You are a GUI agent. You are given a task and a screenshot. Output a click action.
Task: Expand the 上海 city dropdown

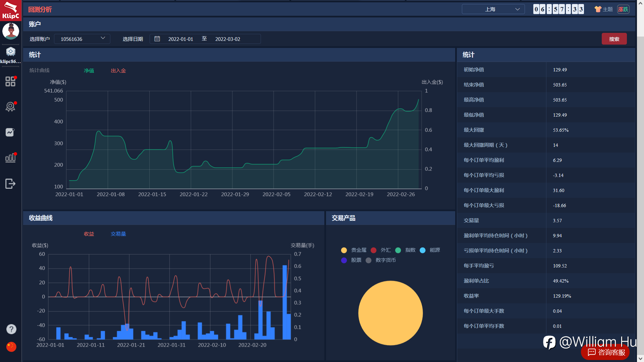(x=493, y=9)
